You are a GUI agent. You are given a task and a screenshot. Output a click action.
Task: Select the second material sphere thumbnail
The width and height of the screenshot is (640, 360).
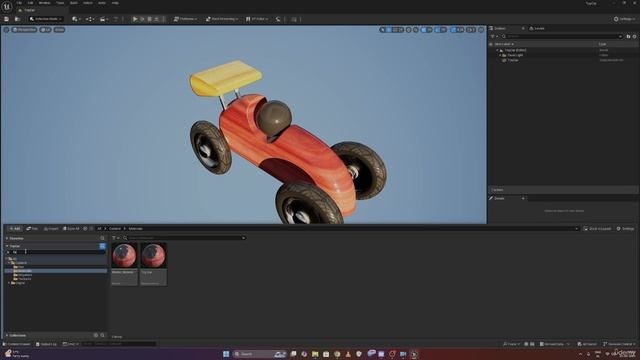point(153,256)
